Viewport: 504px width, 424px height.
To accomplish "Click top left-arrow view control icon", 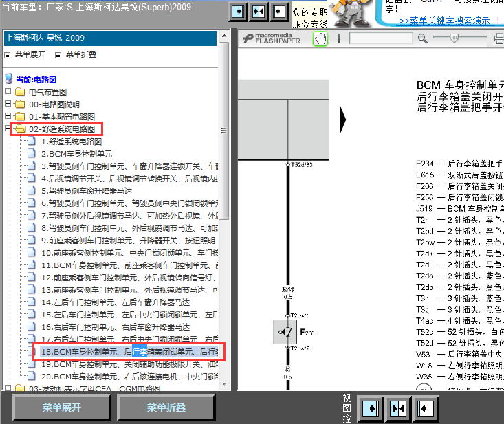I will tap(278, 12).
